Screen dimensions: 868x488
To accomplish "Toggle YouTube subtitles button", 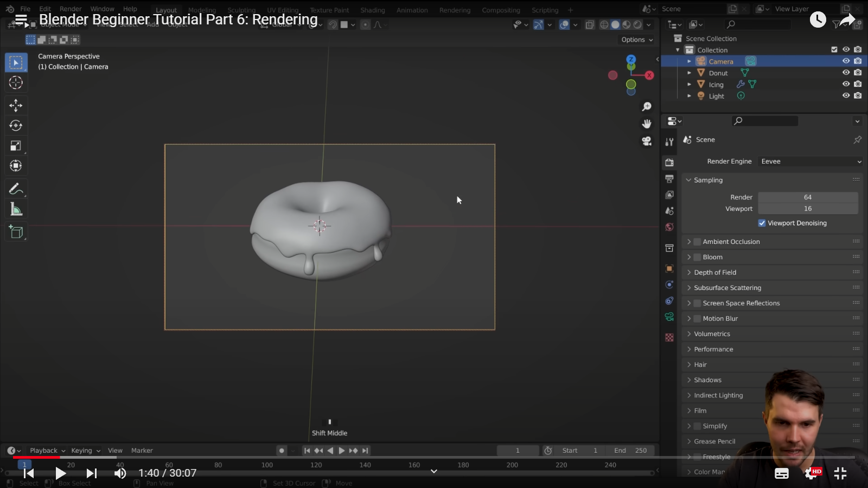I will (x=782, y=473).
